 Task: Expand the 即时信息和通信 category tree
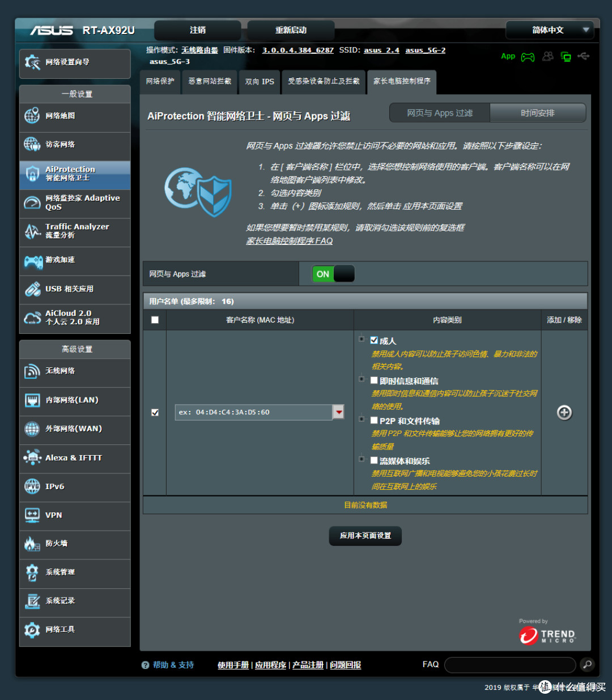point(362,379)
